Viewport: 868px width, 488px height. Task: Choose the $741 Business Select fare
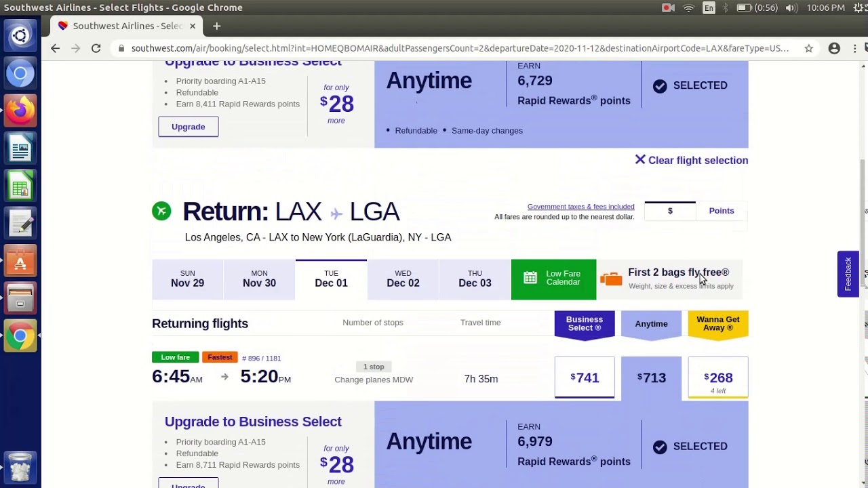pos(585,378)
